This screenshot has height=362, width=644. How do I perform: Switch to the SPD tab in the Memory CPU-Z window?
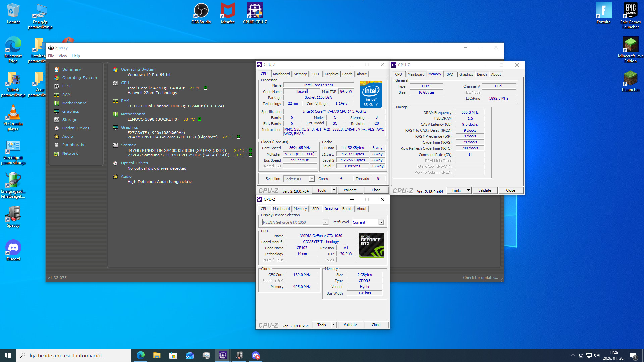[450, 74]
